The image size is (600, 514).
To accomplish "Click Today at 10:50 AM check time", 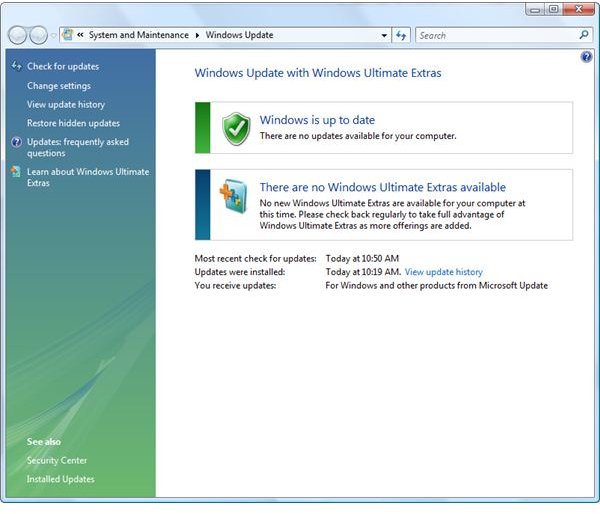I will [x=362, y=258].
